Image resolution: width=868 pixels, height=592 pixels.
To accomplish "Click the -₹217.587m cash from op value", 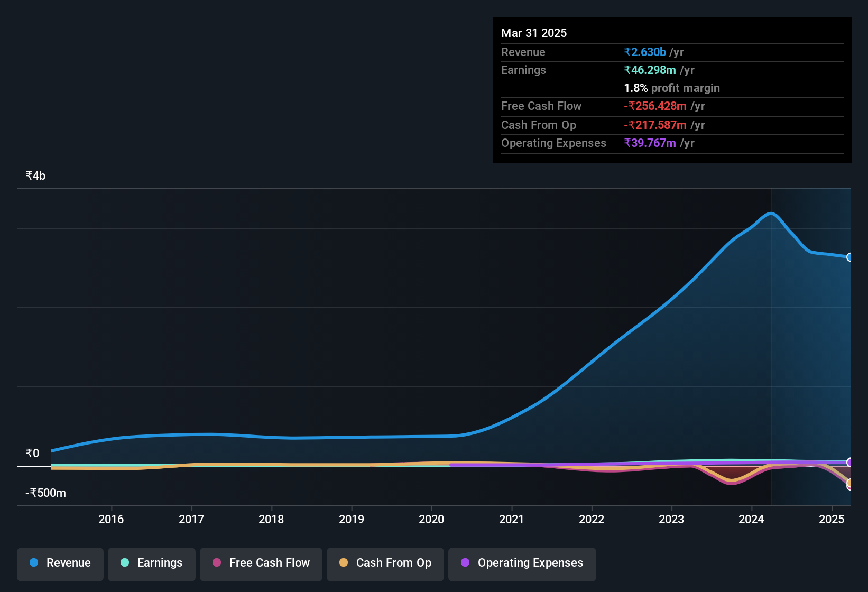I will pos(655,125).
